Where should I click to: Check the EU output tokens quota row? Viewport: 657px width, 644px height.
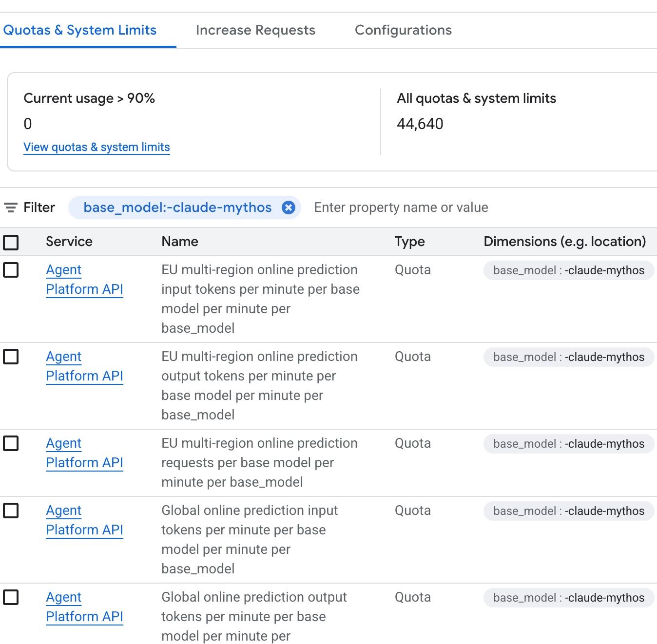[11, 356]
